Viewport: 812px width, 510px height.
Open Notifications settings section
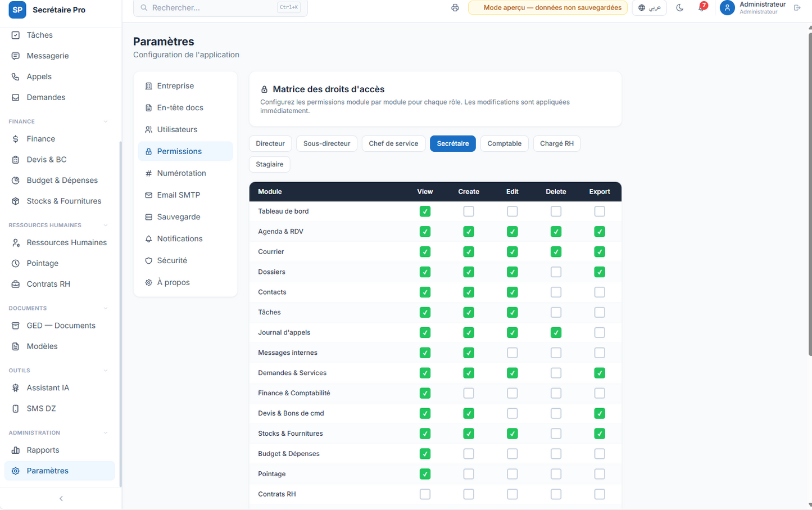[185, 239]
